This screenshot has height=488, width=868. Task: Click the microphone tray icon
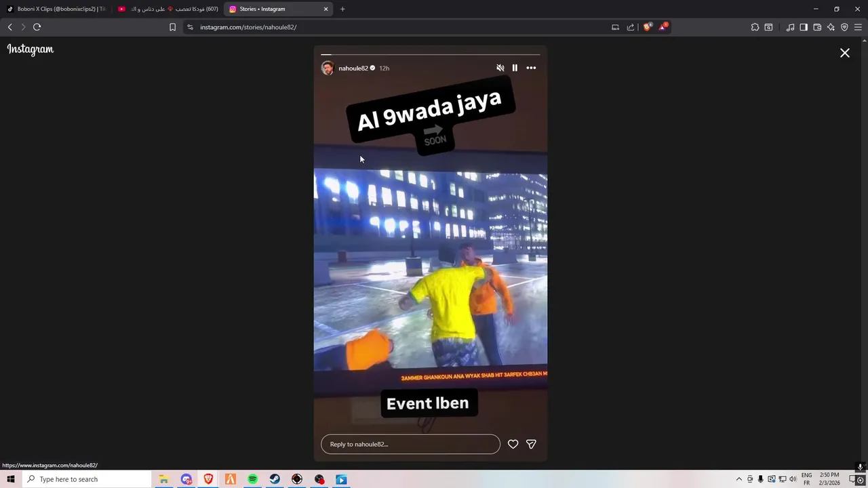point(761,479)
